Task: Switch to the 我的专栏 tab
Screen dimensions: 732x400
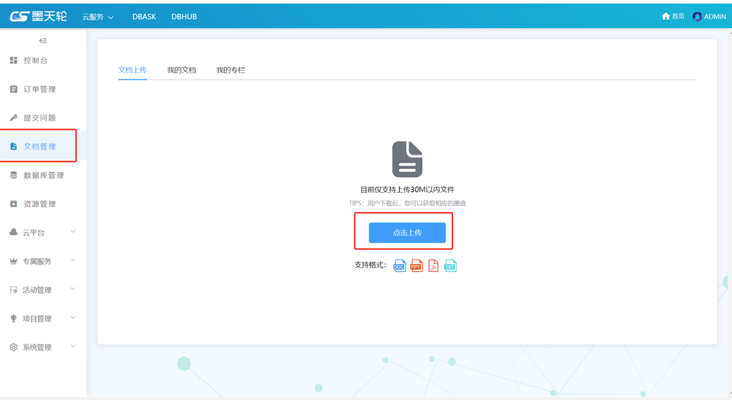Action: [231, 70]
